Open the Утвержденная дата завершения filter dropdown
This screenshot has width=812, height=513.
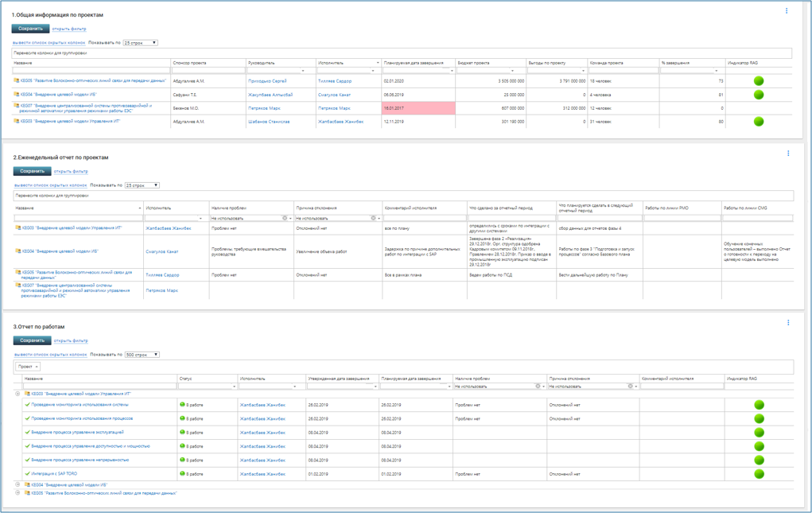coord(375,387)
